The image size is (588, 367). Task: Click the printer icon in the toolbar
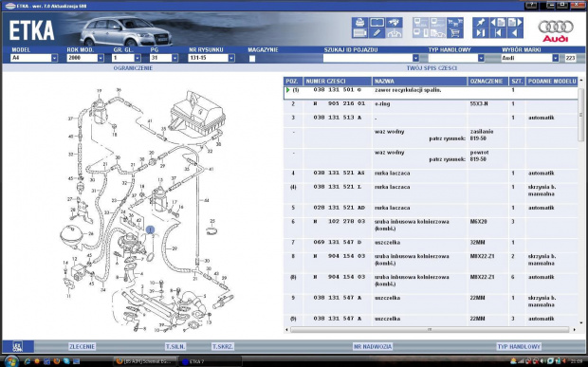tap(359, 23)
